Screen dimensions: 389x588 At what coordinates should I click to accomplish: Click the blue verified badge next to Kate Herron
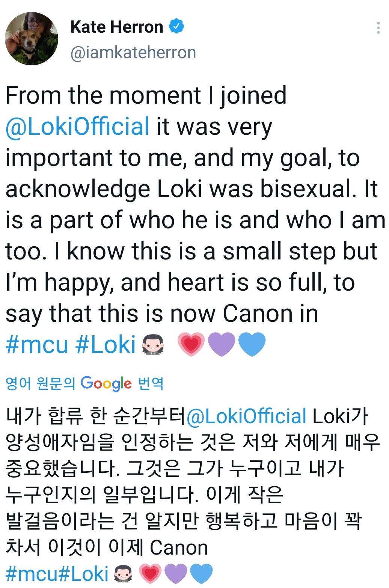pos(177,26)
